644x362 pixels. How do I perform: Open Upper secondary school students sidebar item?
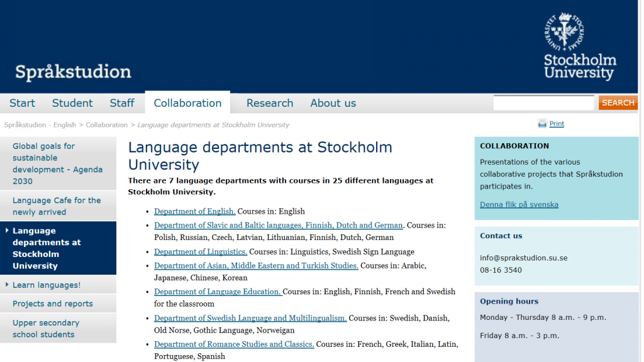(x=58, y=328)
